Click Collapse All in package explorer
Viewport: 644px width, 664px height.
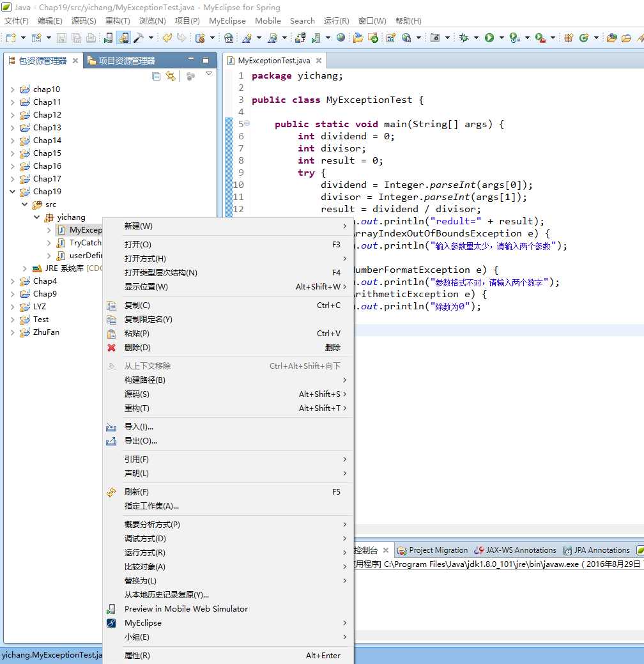tap(157, 76)
